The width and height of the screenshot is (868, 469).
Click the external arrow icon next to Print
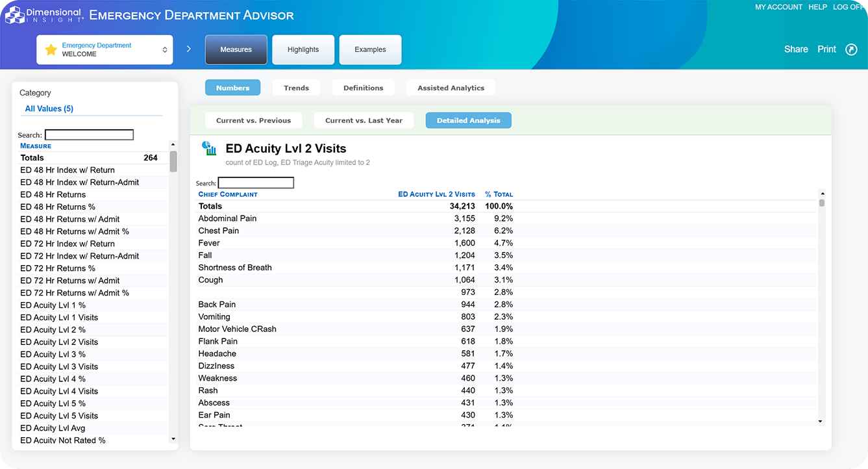tap(851, 49)
